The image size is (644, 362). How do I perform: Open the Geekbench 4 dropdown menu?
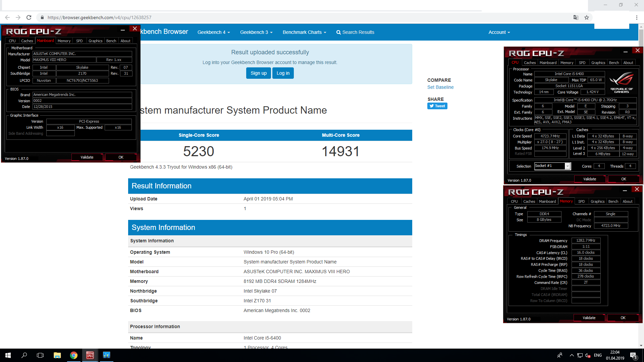pyautogui.click(x=214, y=32)
